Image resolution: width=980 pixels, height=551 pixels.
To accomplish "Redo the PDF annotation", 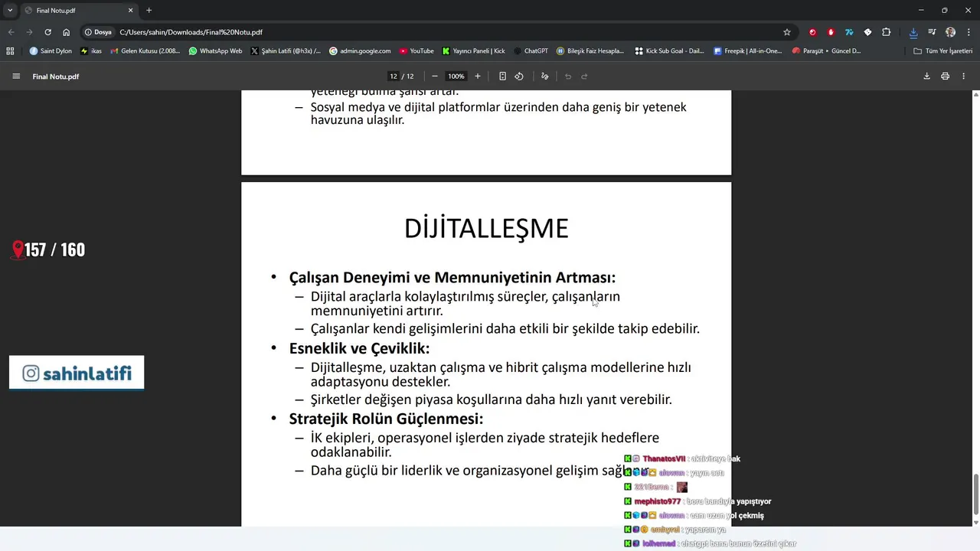I will [584, 77].
